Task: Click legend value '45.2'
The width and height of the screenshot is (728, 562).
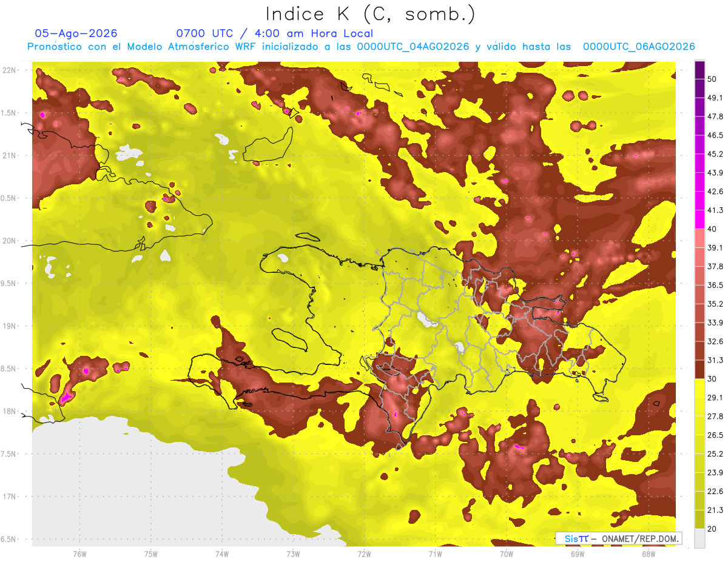Action: (715, 154)
